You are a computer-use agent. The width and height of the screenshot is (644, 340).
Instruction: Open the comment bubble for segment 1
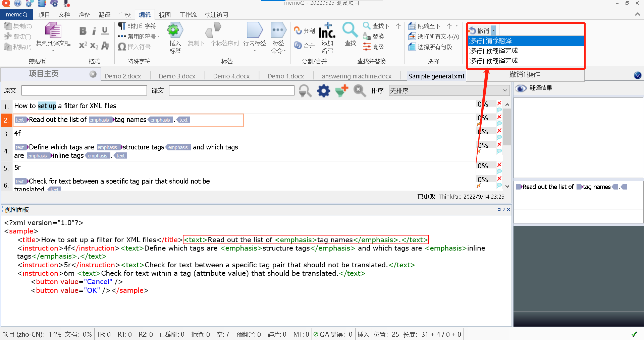pyautogui.click(x=499, y=110)
